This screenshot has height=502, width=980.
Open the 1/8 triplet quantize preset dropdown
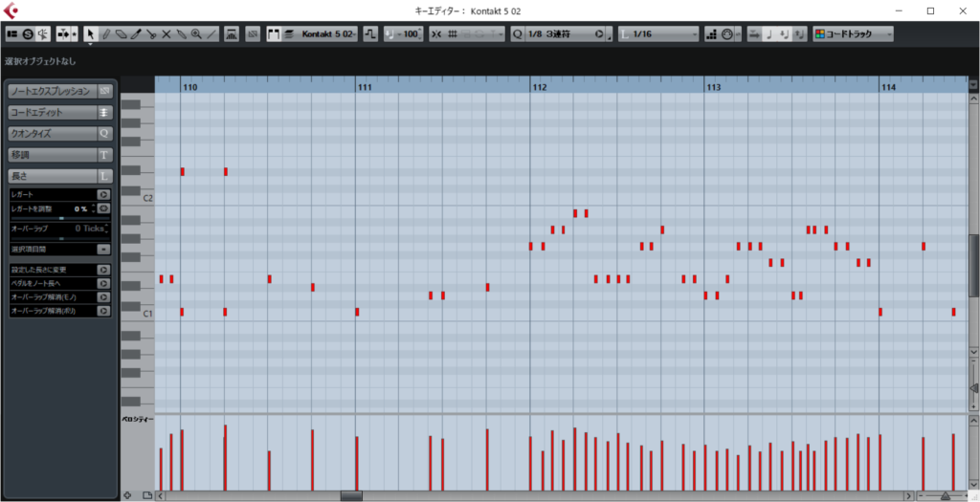pyautogui.click(x=601, y=33)
